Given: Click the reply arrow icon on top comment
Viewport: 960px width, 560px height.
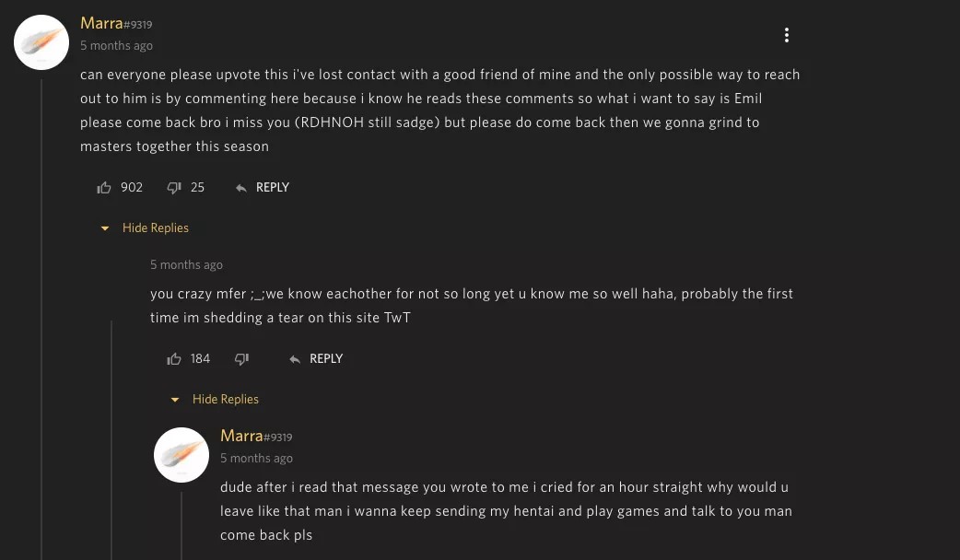Looking at the screenshot, I should pos(241,188).
